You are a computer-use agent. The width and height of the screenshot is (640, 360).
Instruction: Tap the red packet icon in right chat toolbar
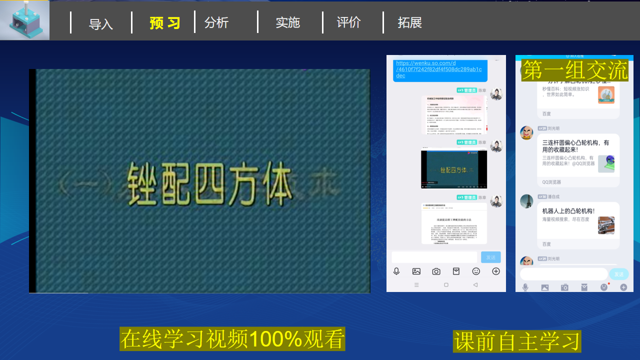[x=584, y=288]
